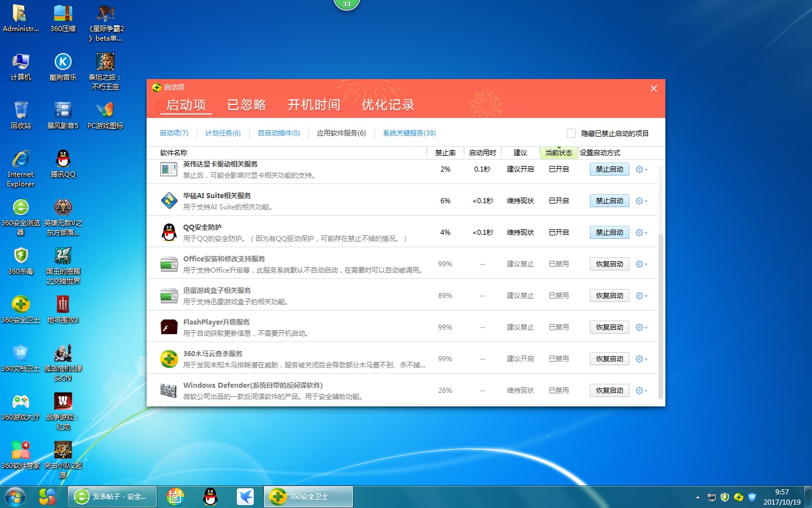The image size is (812, 508).
Task: Click 恢复启动 for Windows Defender
Action: click(610, 391)
